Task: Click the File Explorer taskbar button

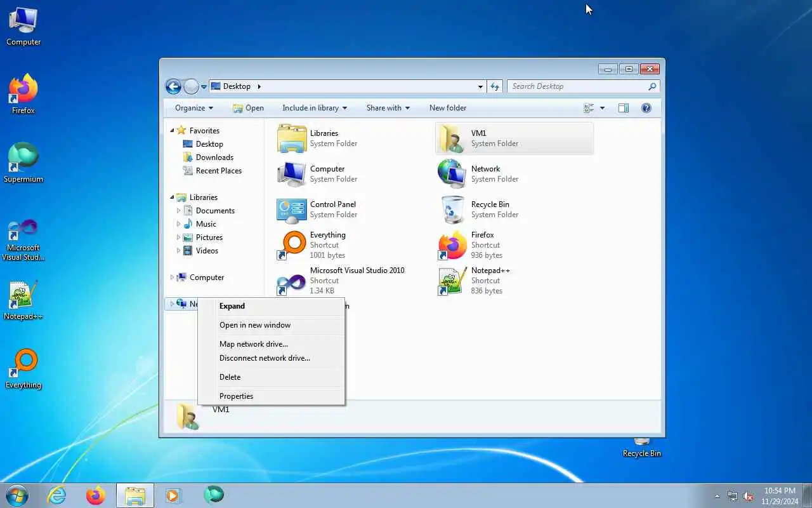Action: click(135, 495)
